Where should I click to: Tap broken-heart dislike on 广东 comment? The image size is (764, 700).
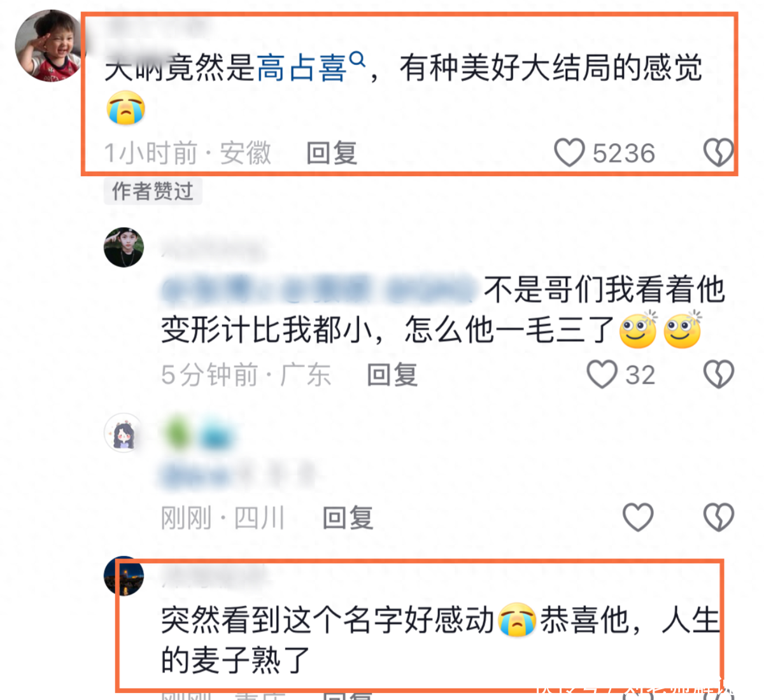click(718, 374)
